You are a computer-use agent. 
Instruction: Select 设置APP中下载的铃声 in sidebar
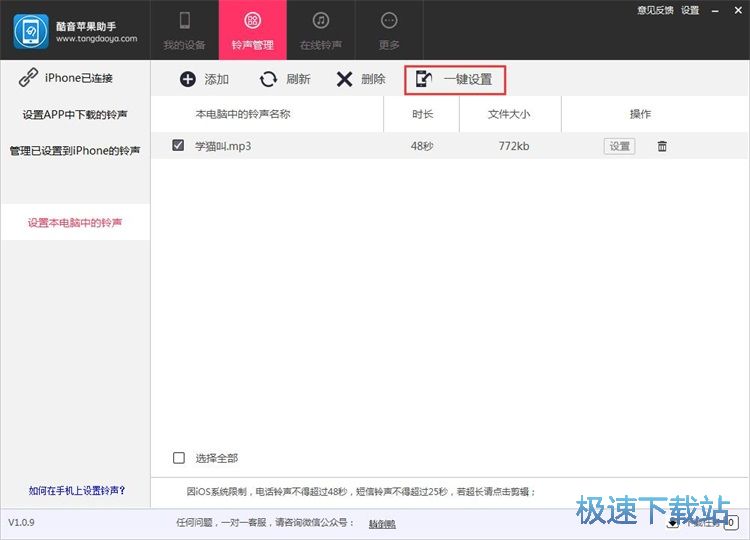pyautogui.click(x=75, y=114)
